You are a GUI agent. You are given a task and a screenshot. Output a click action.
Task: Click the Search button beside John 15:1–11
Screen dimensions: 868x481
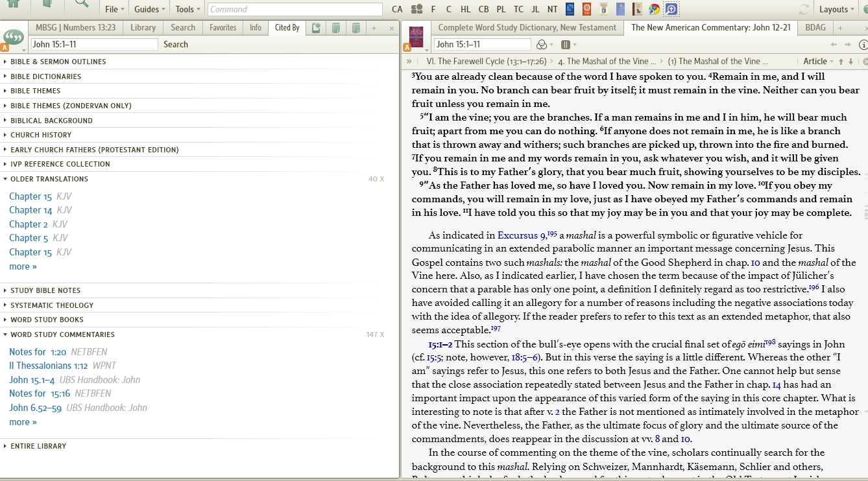[176, 44]
